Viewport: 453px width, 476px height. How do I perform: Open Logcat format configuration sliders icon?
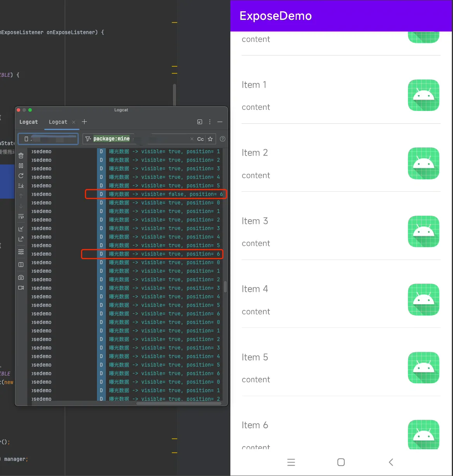[21, 252]
